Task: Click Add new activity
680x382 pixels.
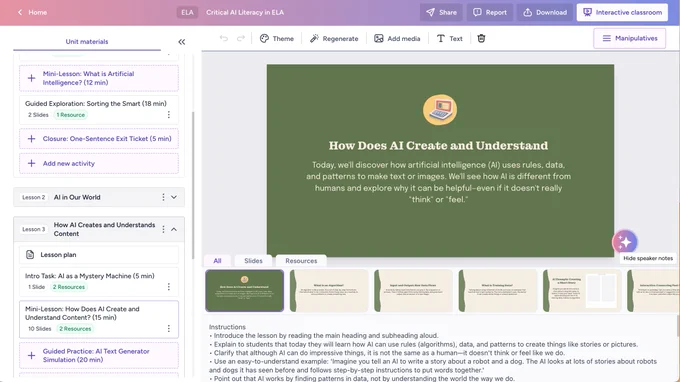Action: (99, 163)
